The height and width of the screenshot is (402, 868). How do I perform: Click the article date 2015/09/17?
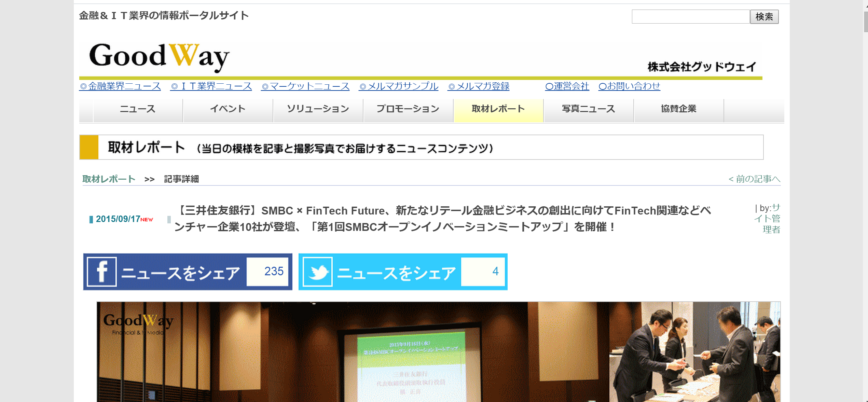118,219
